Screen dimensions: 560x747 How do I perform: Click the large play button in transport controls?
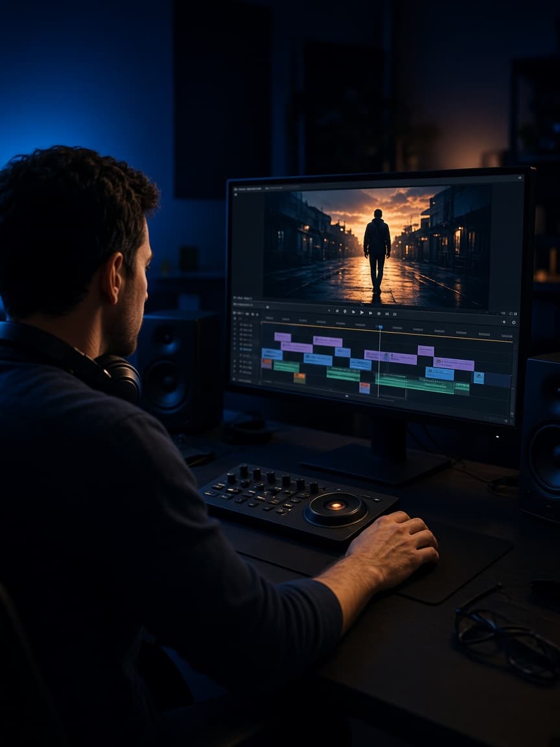click(362, 313)
